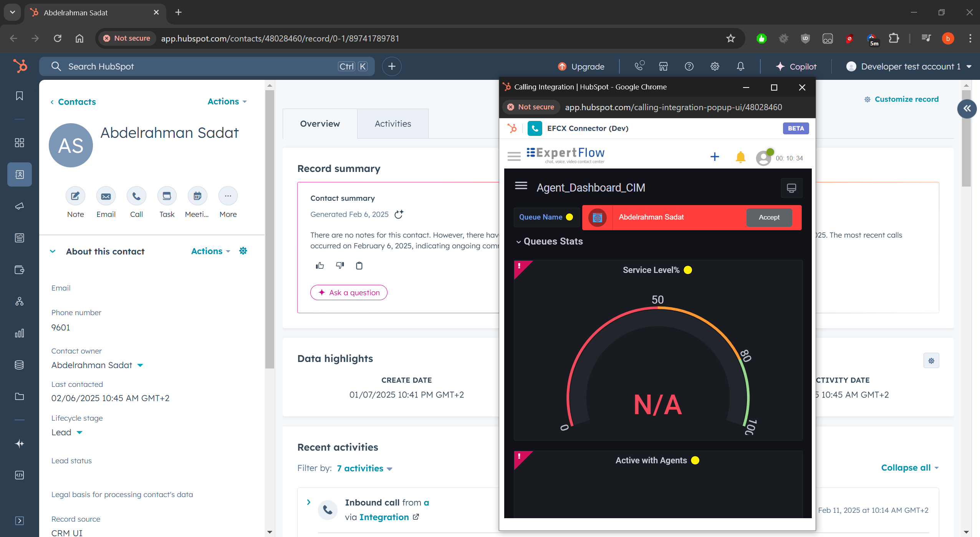Click the ExpertFlow yellow notification bell
Screen dimensions: 980x537
pyautogui.click(x=740, y=157)
